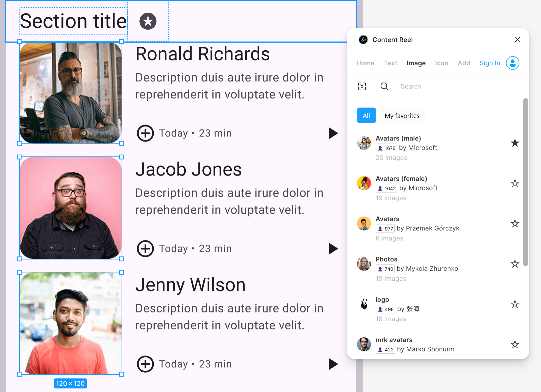This screenshot has height=392, width=541.
Task: Select the All filter button
Action: (x=366, y=115)
